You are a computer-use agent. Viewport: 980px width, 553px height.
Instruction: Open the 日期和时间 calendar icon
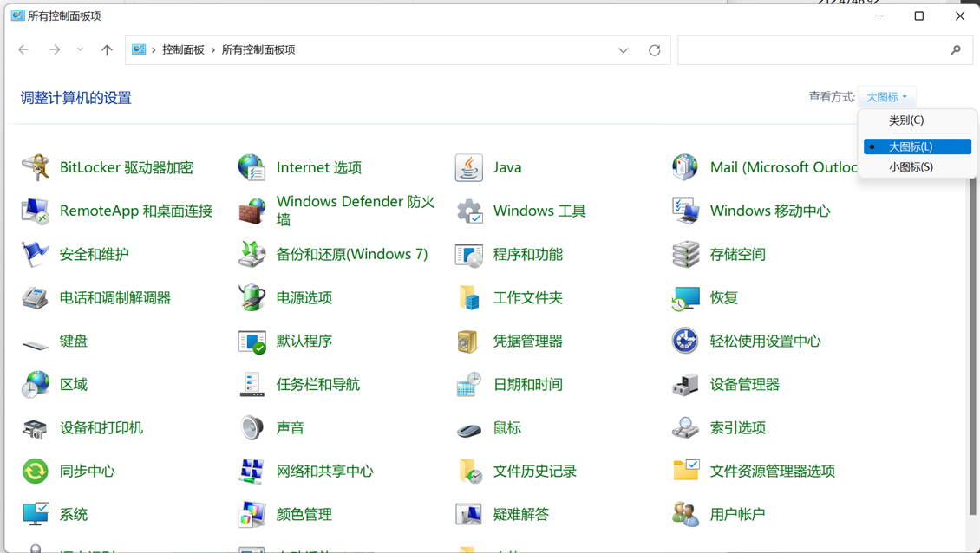468,384
